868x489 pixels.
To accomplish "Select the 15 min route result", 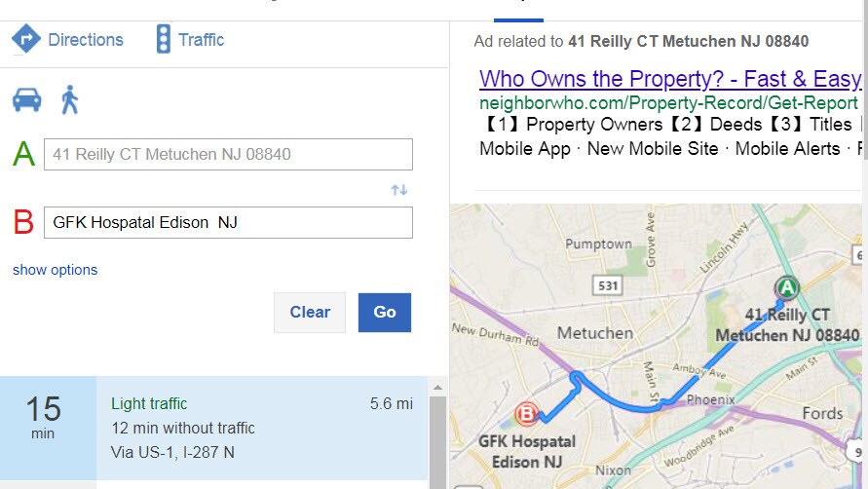I will pos(213,428).
